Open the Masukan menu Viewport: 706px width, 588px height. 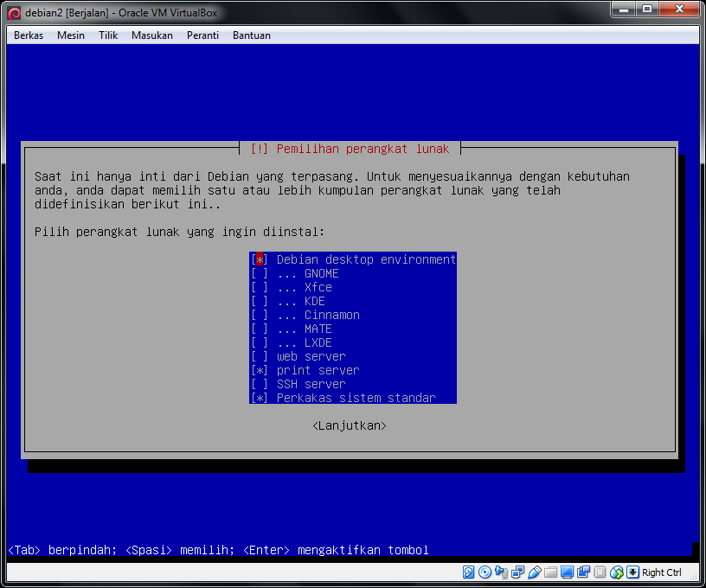[x=152, y=35]
